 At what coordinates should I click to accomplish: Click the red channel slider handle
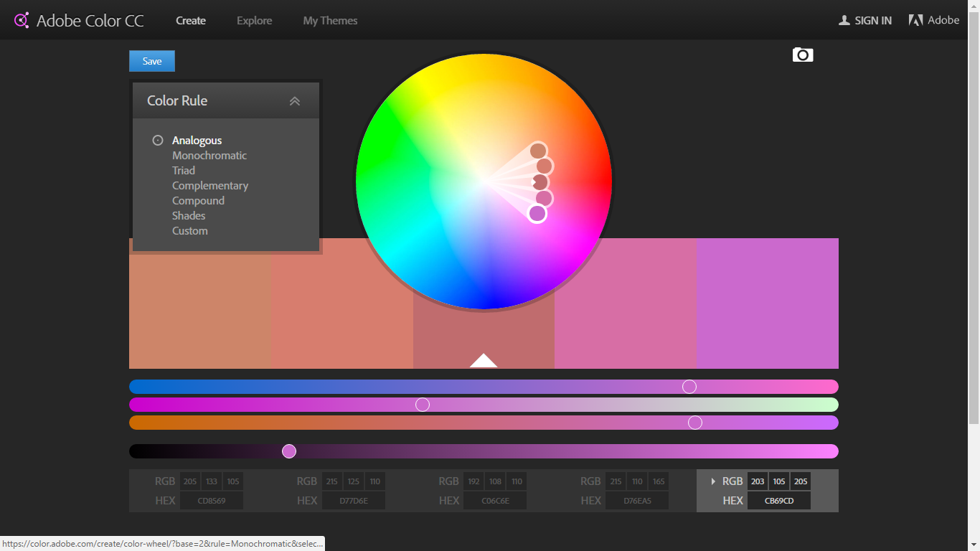(x=689, y=387)
